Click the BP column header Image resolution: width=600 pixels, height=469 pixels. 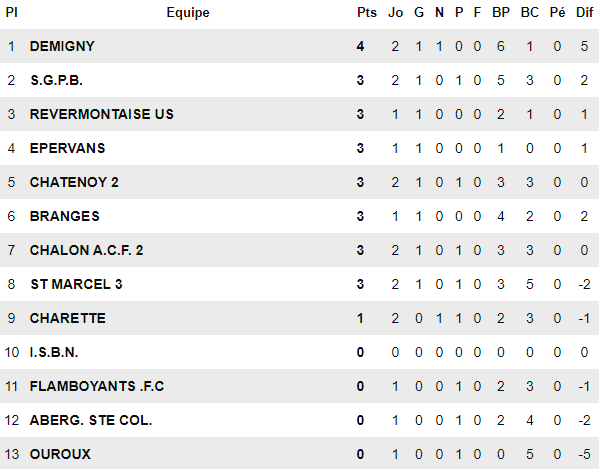(x=501, y=12)
